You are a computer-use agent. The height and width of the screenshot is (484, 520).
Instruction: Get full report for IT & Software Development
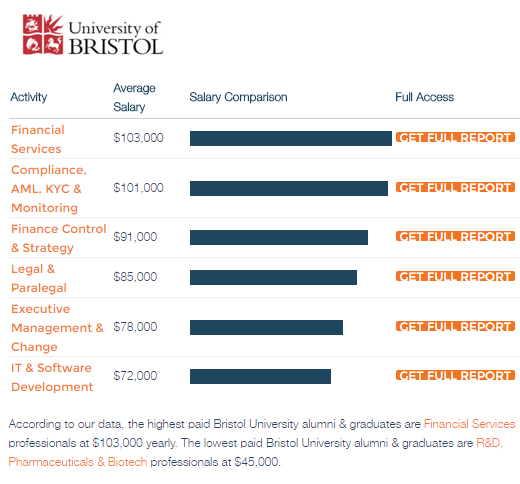(455, 375)
